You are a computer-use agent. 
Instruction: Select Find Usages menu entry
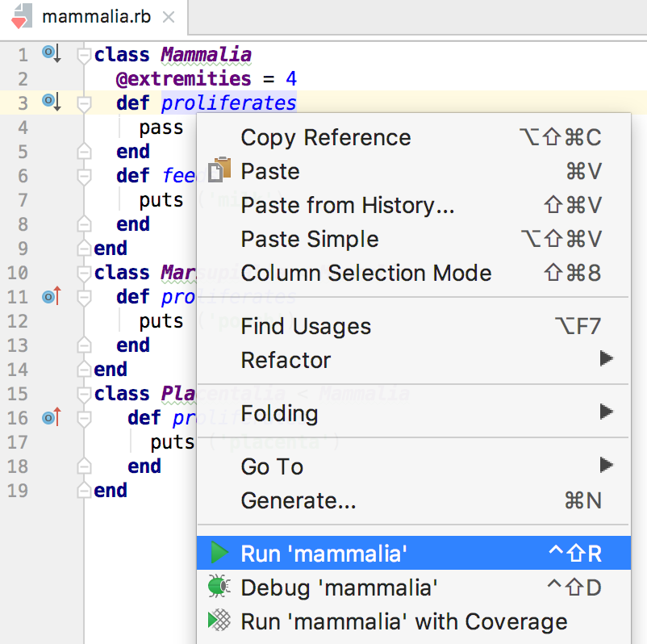pyautogui.click(x=306, y=327)
